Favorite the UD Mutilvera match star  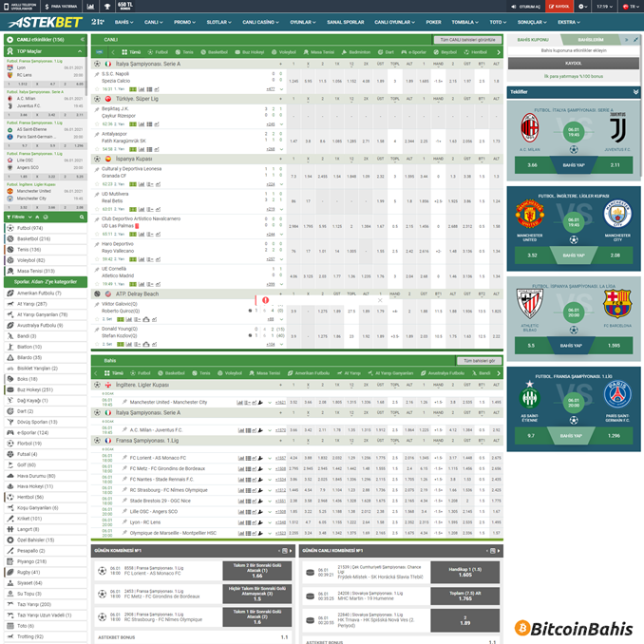[x=97, y=209]
